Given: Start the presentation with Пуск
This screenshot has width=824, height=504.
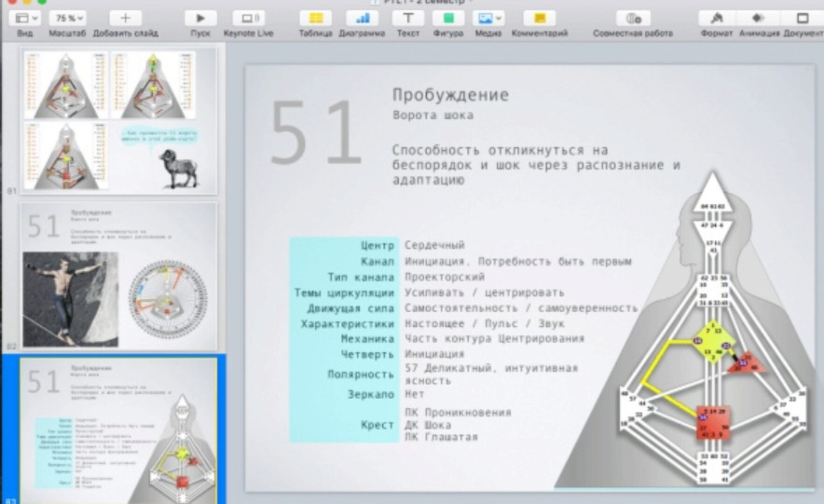Looking at the screenshot, I should 200,19.
